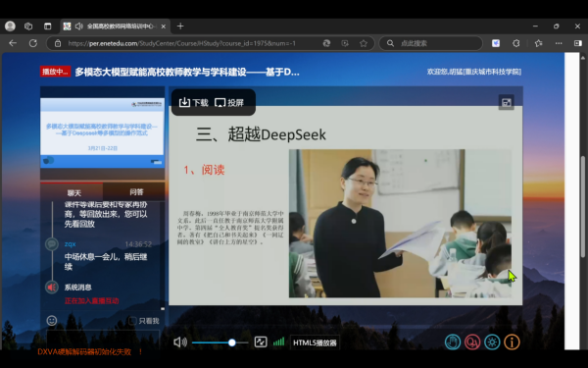Mute the player volume speaker icon
This screenshot has width=588, height=368.
point(180,342)
